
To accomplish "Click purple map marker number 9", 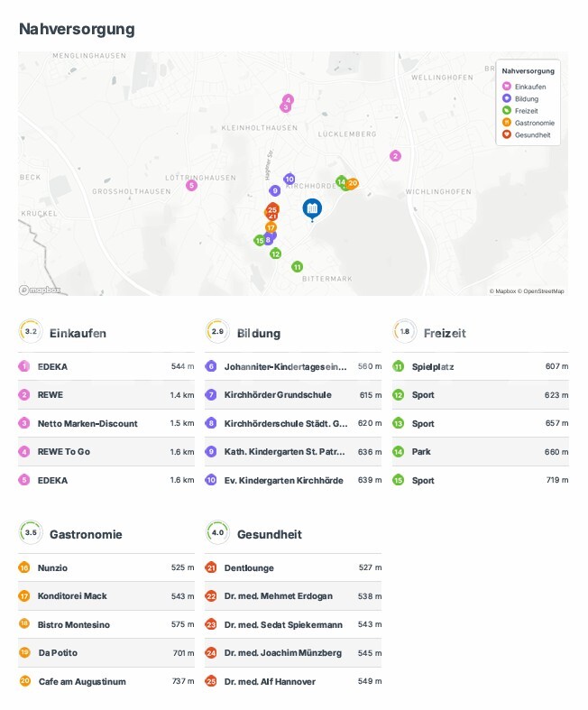I will point(274,190).
